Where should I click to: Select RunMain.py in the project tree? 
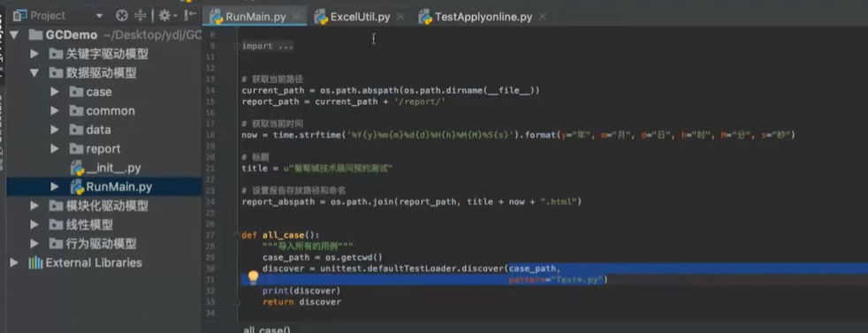click(118, 187)
